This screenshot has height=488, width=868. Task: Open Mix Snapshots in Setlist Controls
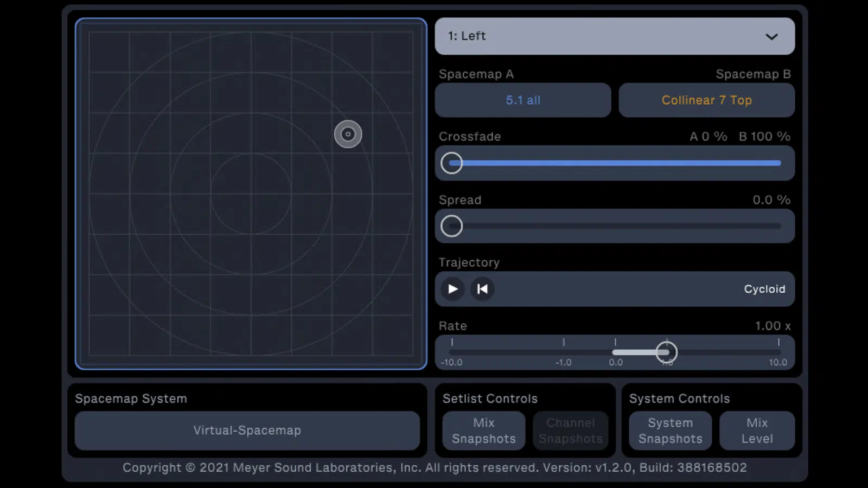pyautogui.click(x=483, y=431)
